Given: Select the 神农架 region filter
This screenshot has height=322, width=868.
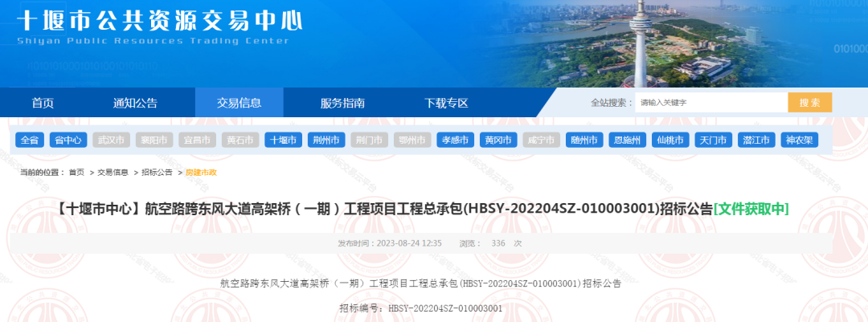Looking at the screenshot, I should 800,140.
